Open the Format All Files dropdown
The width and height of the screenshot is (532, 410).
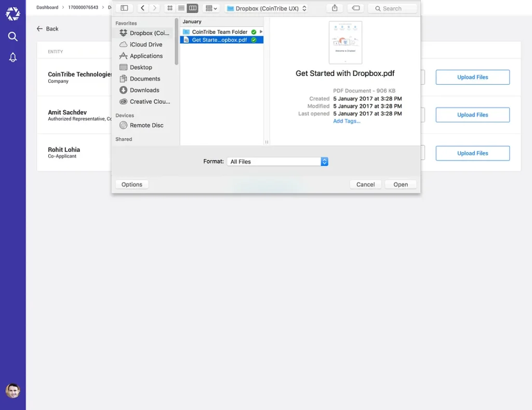tap(277, 162)
